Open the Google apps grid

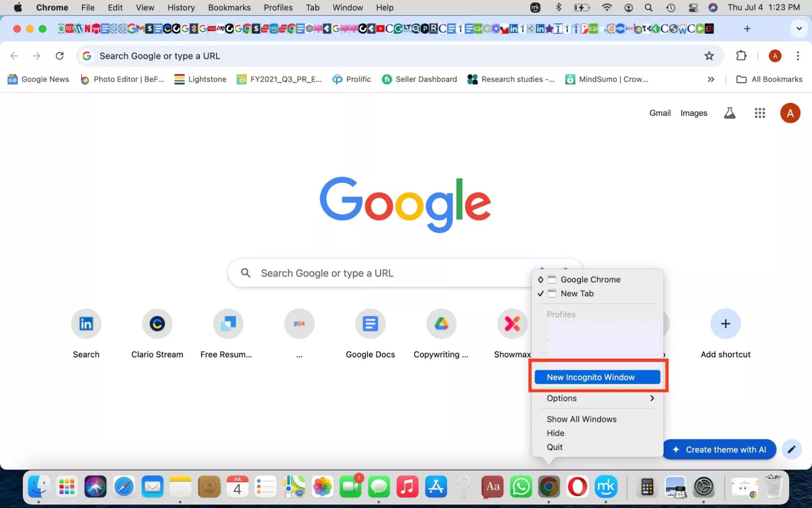tap(760, 113)
